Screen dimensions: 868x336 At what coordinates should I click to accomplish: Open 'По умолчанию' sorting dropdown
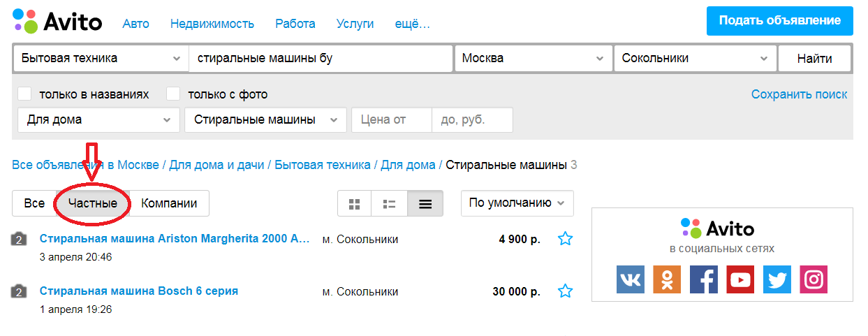coord(517,203)
